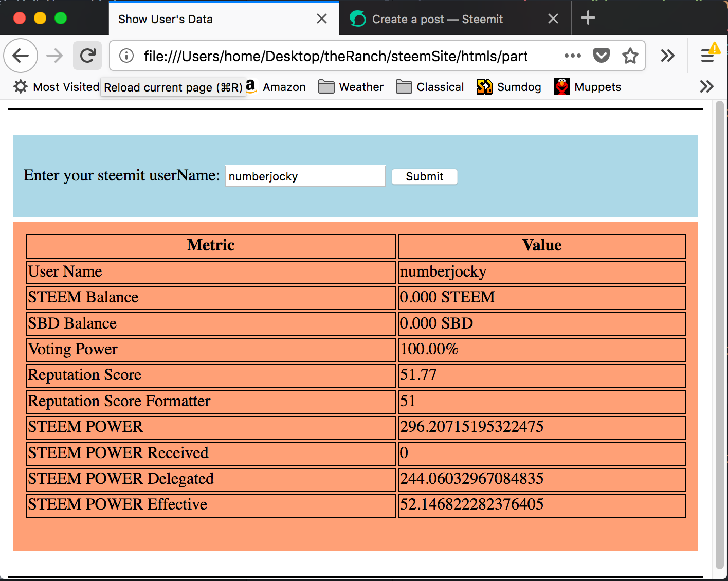Click the STEEM POWER label
Screen dimensions: 728x581
85,427
